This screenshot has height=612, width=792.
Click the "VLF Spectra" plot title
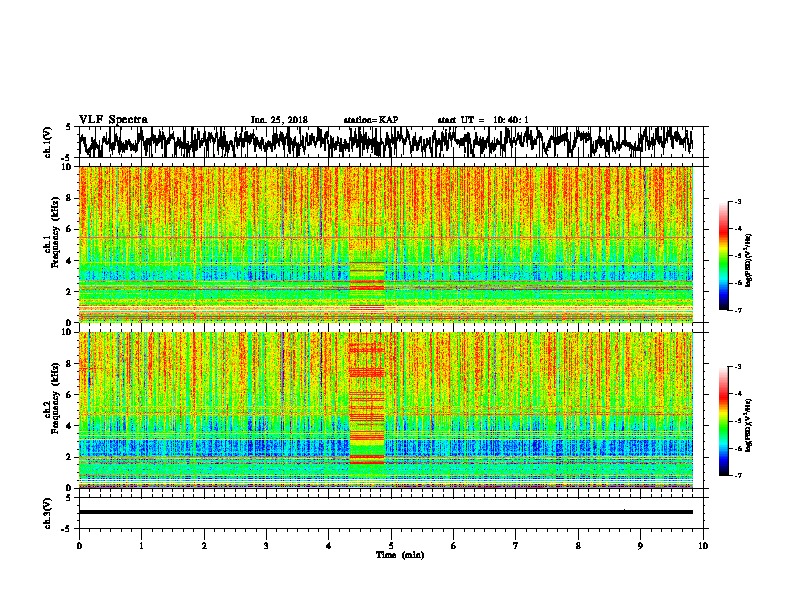(113, 119)
